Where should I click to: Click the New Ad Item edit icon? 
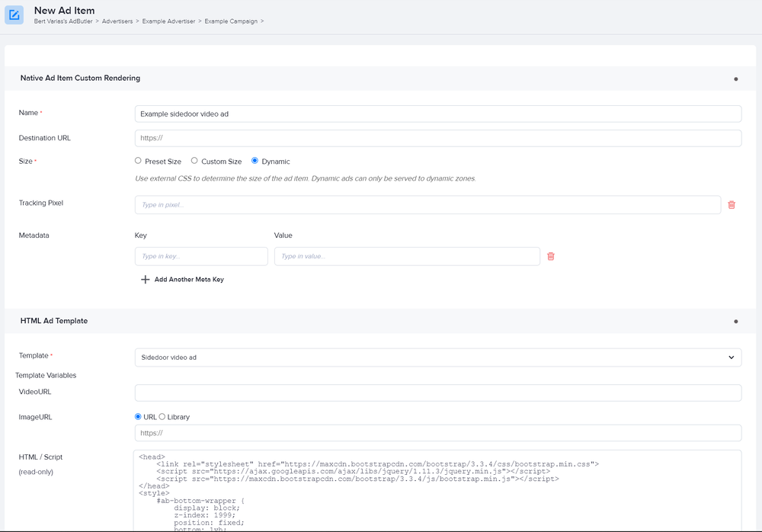(x=14, y=15)
